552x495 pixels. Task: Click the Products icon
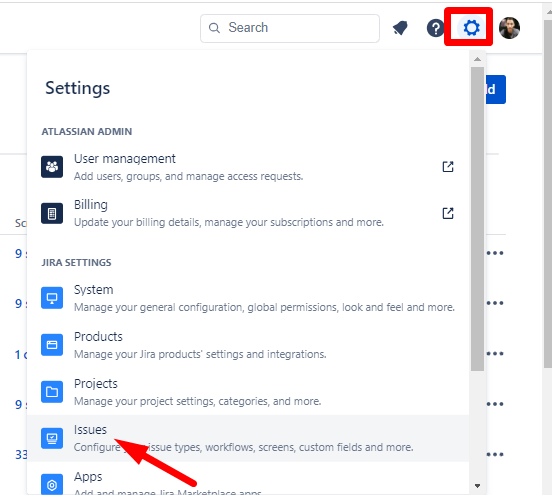pos(52,345)
